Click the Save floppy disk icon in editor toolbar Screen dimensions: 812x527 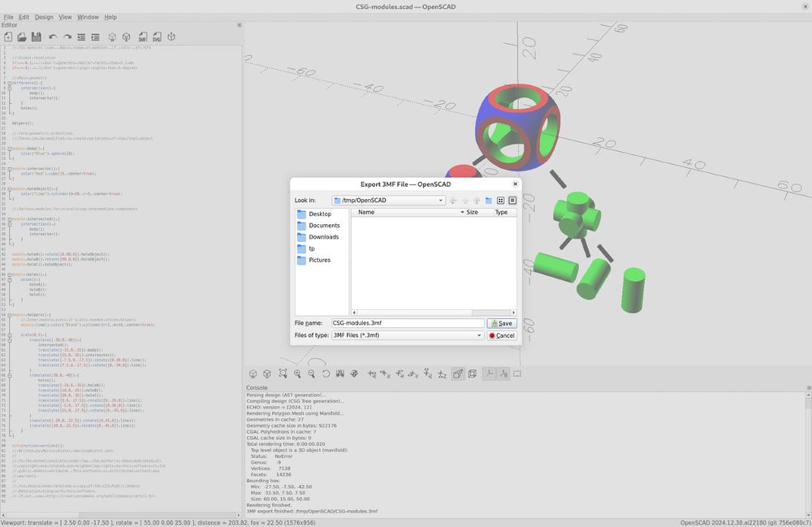[x=37, y=37]
